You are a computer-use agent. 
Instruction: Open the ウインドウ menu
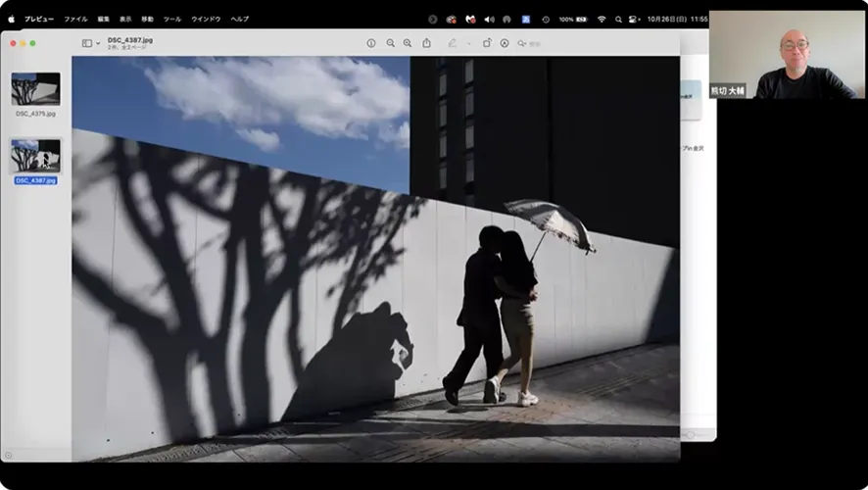click(x=206, y=19)
